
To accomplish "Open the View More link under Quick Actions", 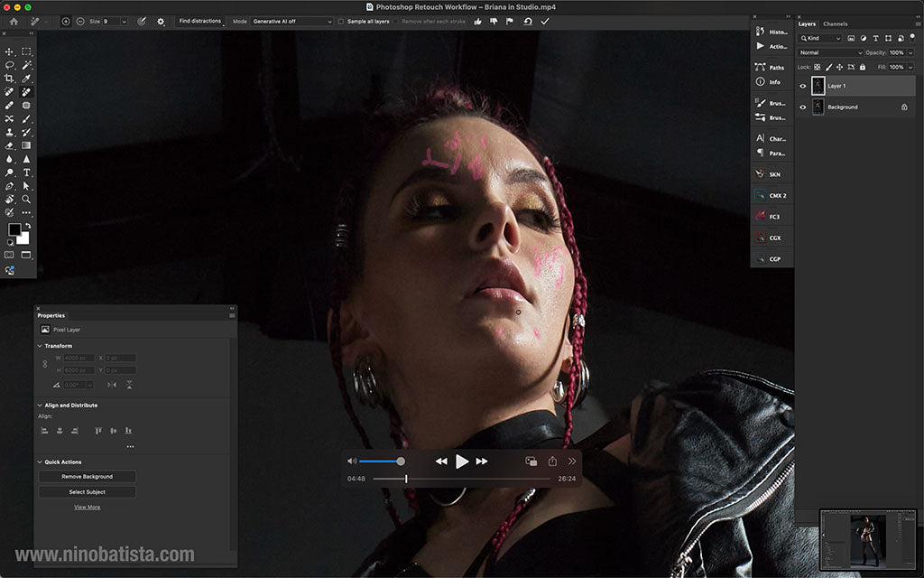I will click(x=87, y=507).
